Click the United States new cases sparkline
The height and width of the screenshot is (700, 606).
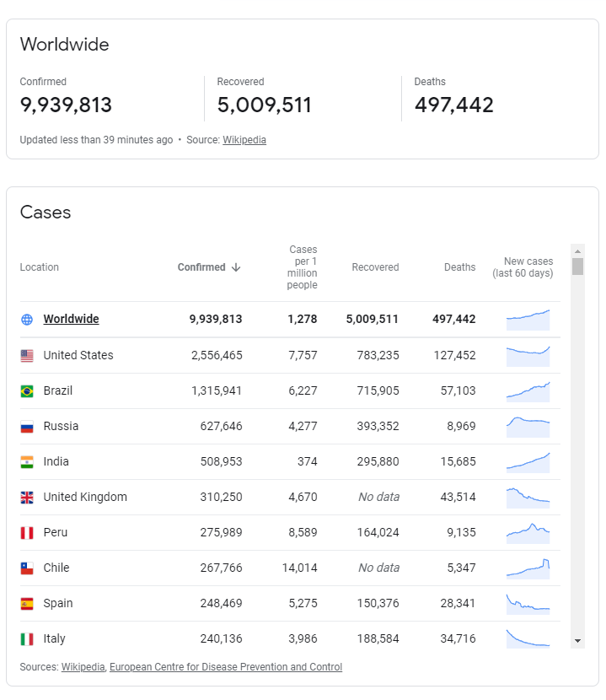pos(528,356)
